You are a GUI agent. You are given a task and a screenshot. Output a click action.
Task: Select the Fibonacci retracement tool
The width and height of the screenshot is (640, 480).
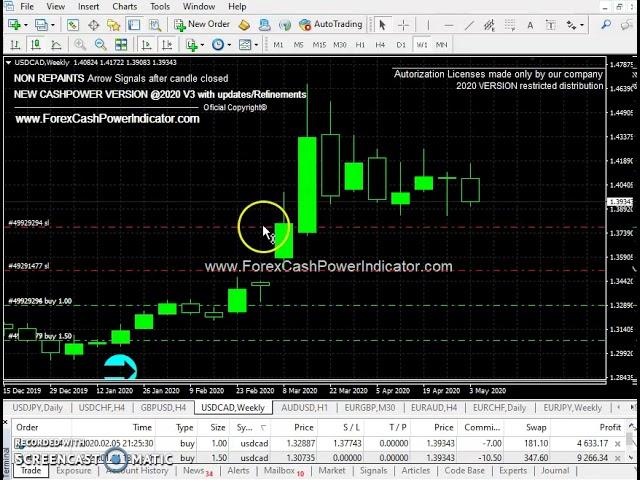click(510, 25)
